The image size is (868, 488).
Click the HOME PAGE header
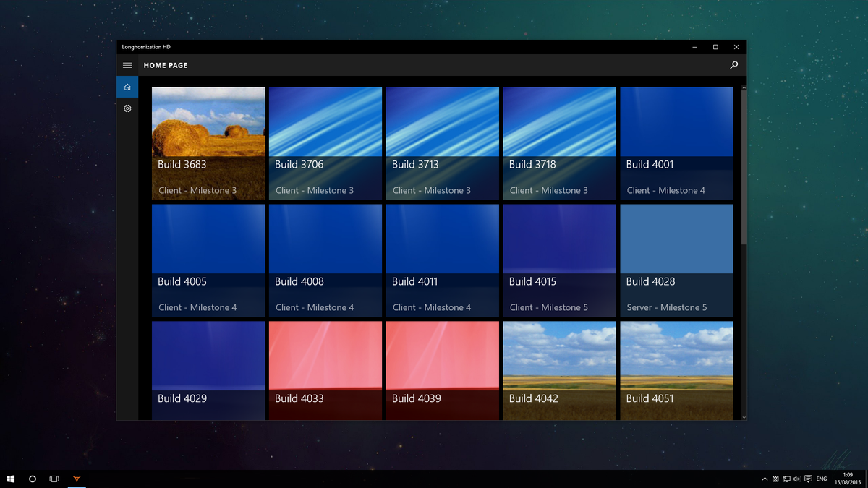165,65
